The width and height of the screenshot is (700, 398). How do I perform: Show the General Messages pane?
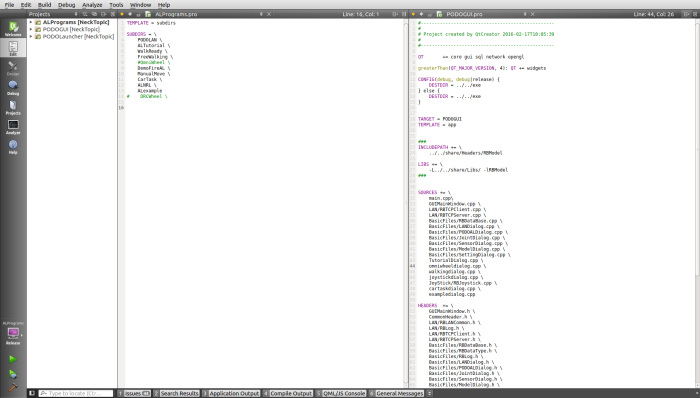(396, 393)
